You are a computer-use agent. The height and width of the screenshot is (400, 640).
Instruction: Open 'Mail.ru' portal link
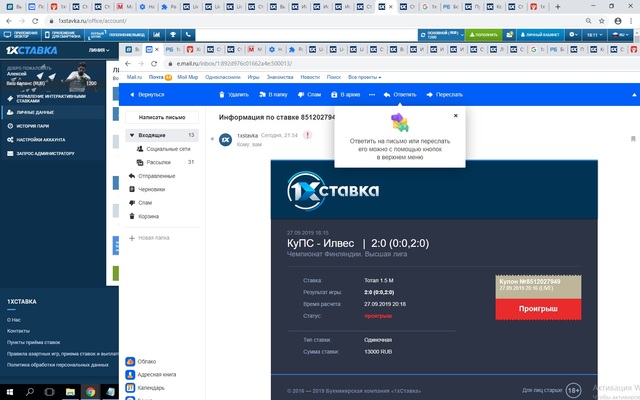134,77
